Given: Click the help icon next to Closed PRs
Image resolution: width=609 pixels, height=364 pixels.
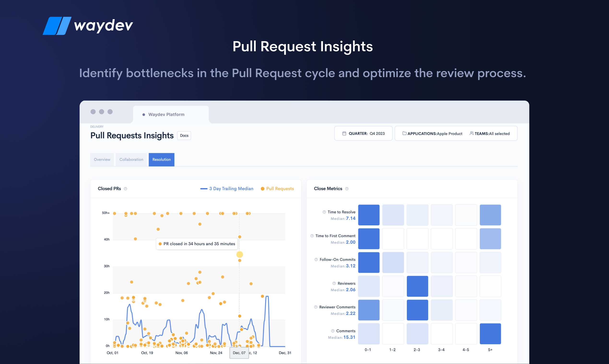Looking at the screenshot, I should pyautogui.click(x=125, y=189).
